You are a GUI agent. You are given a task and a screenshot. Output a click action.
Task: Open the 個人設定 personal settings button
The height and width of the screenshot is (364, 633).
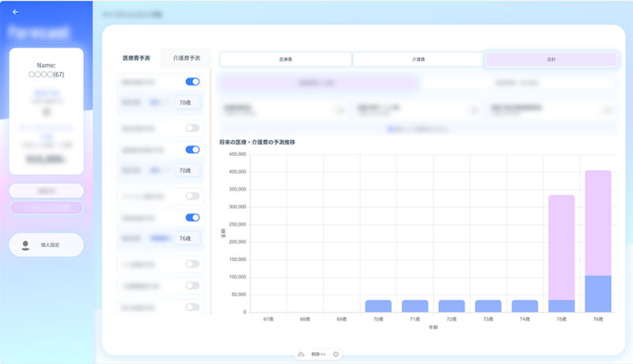[x=47, y=245]
